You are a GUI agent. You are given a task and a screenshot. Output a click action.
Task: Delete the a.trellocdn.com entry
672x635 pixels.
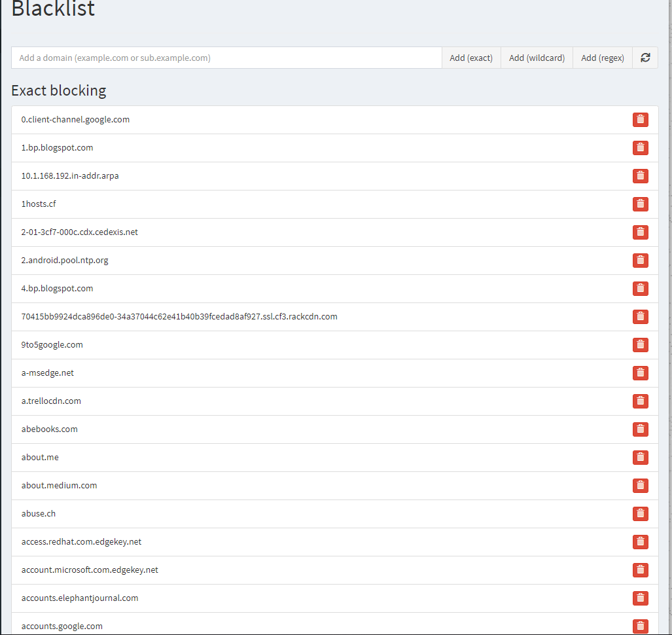(x=640, y=401)
